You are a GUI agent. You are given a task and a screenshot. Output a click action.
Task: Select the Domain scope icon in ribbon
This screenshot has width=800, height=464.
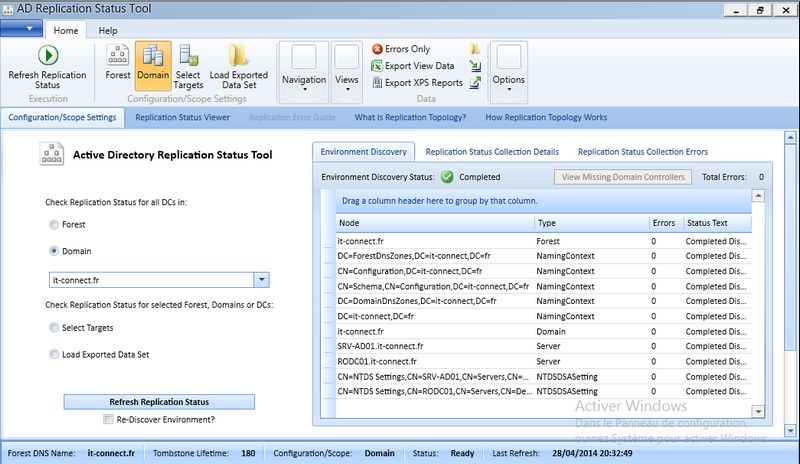152,56
